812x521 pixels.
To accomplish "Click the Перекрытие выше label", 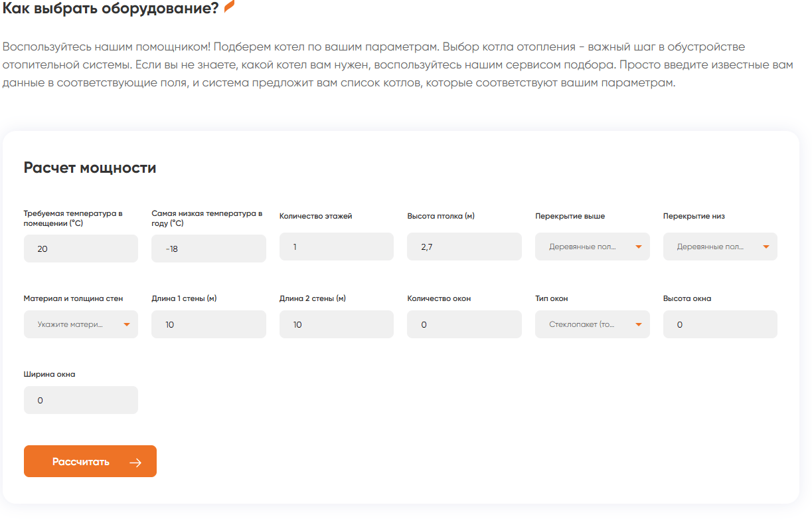I will (570, 216).
